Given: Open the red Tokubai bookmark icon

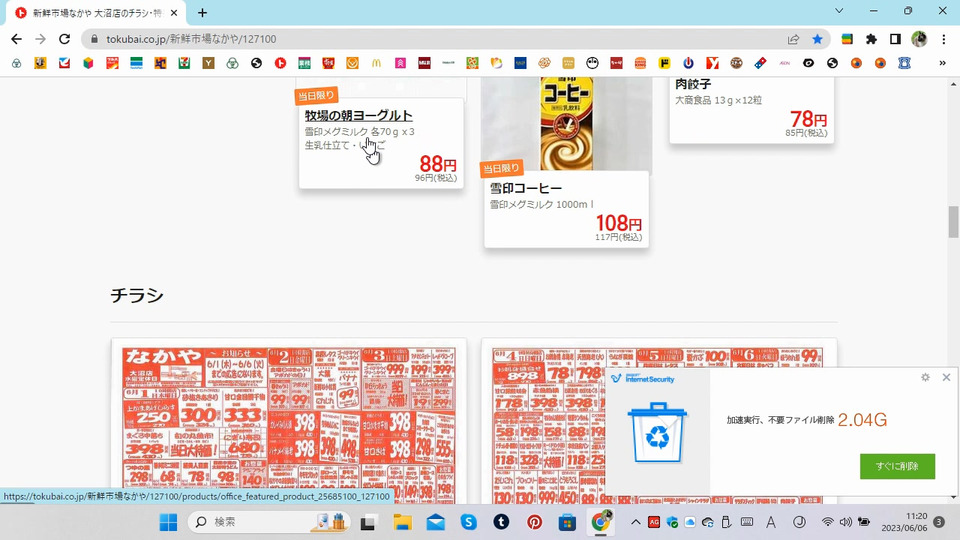Looking at the screenshot, I should tap(280, 63).
